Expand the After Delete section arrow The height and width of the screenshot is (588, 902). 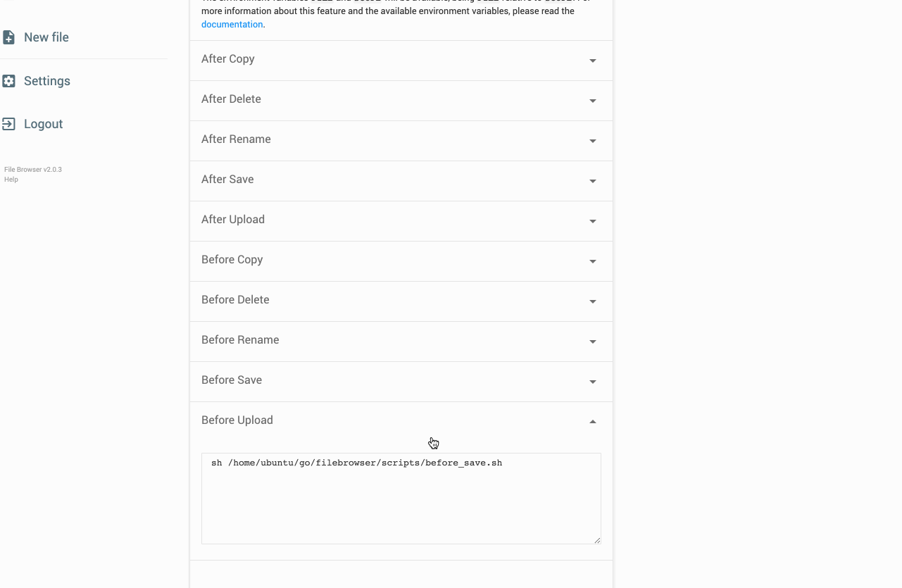pos(593,101)
